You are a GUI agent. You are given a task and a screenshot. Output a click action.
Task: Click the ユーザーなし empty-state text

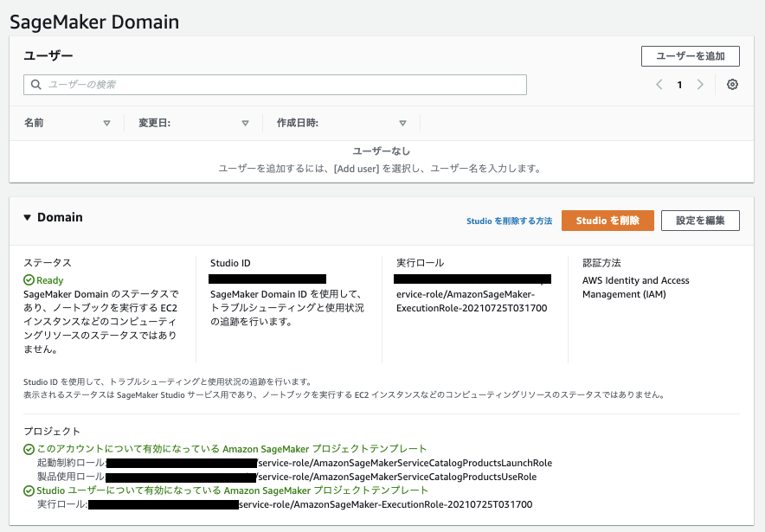(382, 151)
